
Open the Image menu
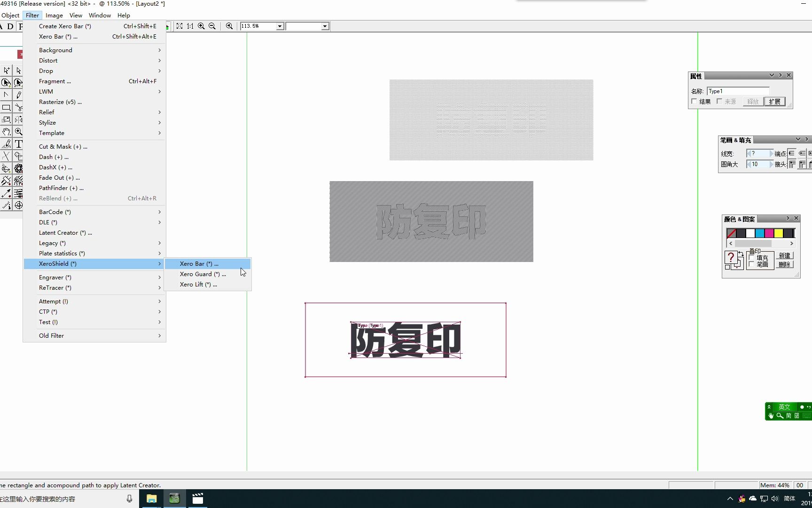coord(54,16)
